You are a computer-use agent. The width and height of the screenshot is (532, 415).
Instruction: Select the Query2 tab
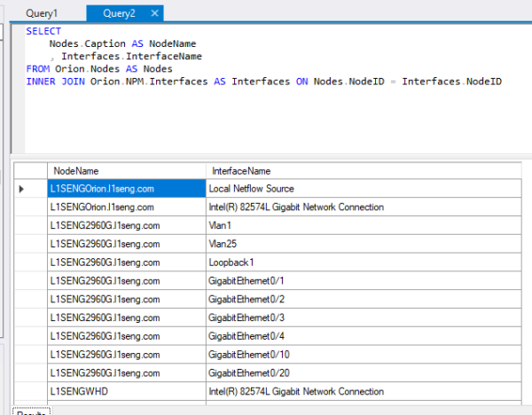[x=121, y=14]
